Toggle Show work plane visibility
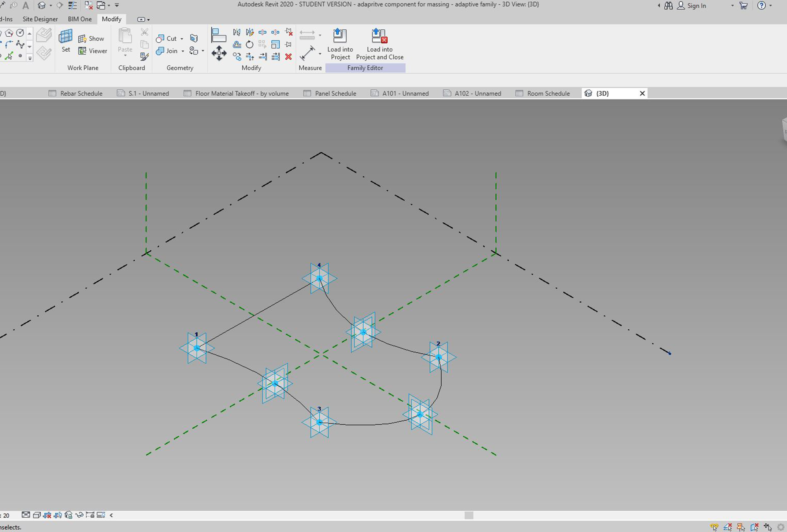Viewport: 787px width, 532px height. tap(91, 39)
